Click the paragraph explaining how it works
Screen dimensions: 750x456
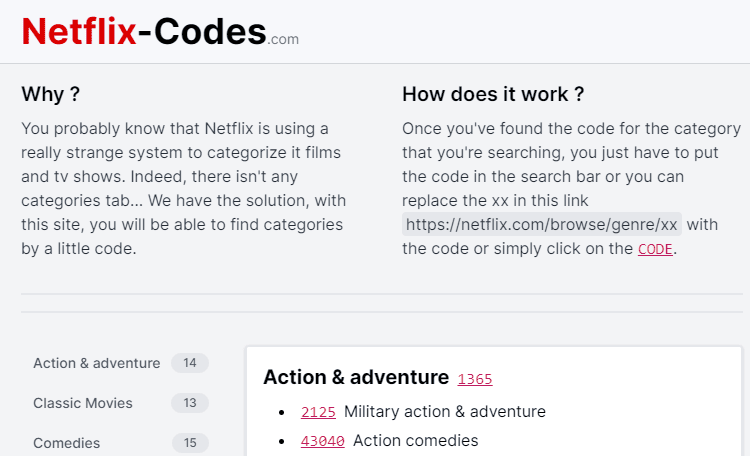[x=572, y=189]
